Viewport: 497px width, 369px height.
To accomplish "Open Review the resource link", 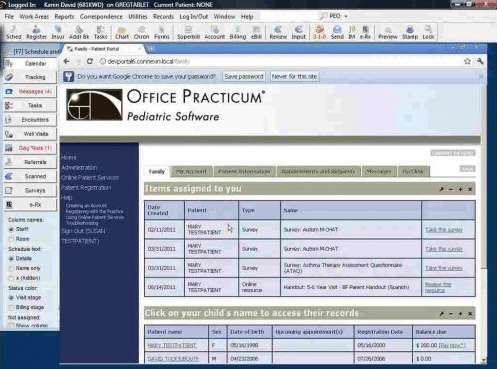I will click(438, 287).
